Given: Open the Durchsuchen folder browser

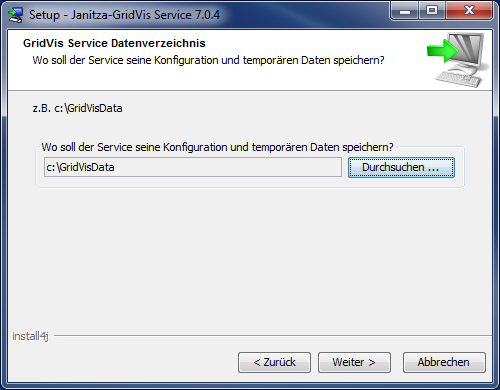Looking at the screenshot, I should [x=401, y=167].
